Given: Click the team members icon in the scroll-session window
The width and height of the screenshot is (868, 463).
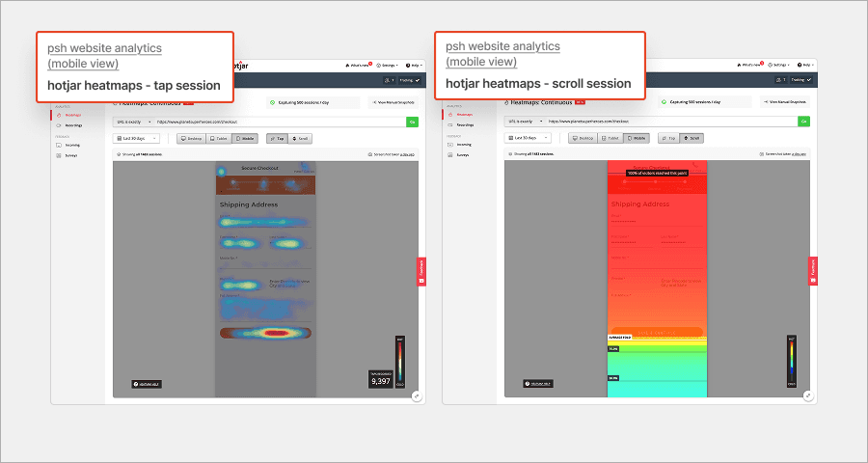Looking at the screenshot, I should coord(781,80).
